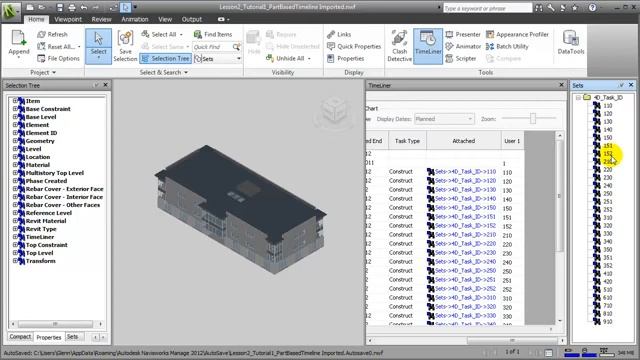
Task: Toggle Quick Properties
Action: click(354, 47)
